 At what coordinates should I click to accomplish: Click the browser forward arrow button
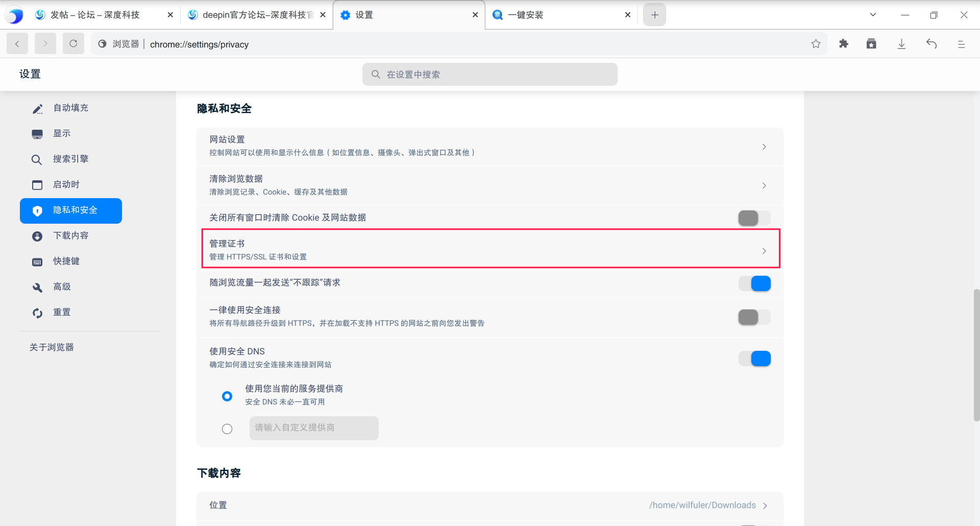pyautogui.click(x=45, y=44)
